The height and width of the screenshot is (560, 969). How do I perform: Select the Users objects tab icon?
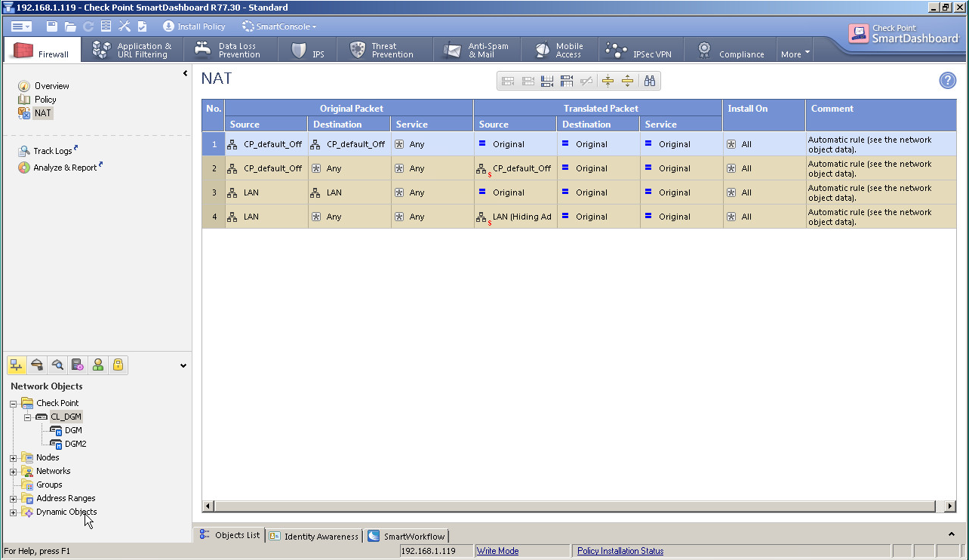point(97,365)
